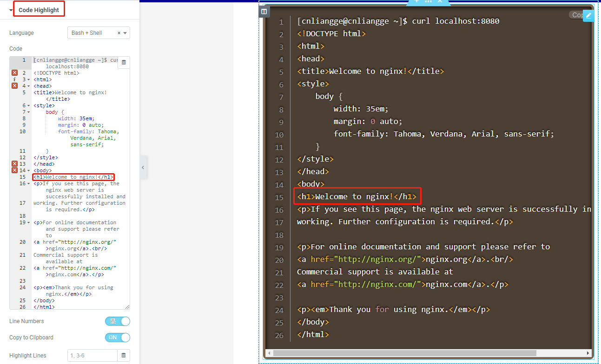The image size is (601, 364).
Task: Click line 15 h1 text in preview
Action: click(357, 196)
